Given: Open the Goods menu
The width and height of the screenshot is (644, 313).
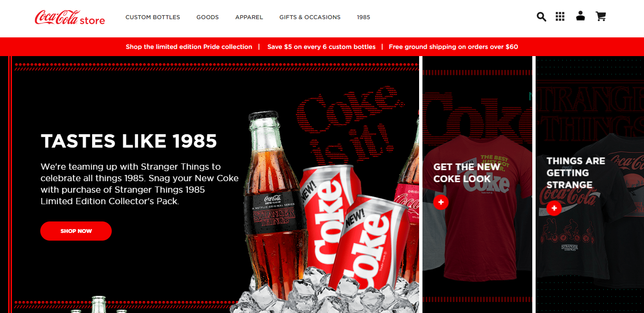Looking at the screenshot, I should [x=208, y=17].
